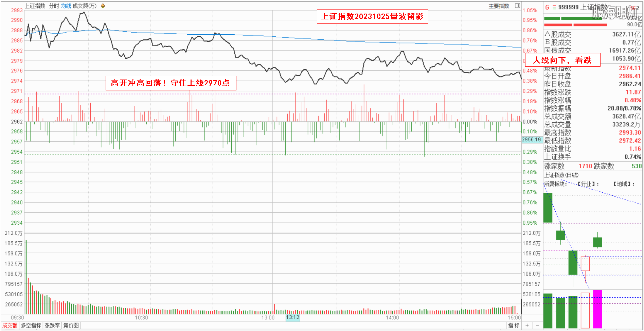Click the 999999 上证指数 code title
The height and width of the screenshot is (331, 644).
pyautogui.click(x=583, y=7)
